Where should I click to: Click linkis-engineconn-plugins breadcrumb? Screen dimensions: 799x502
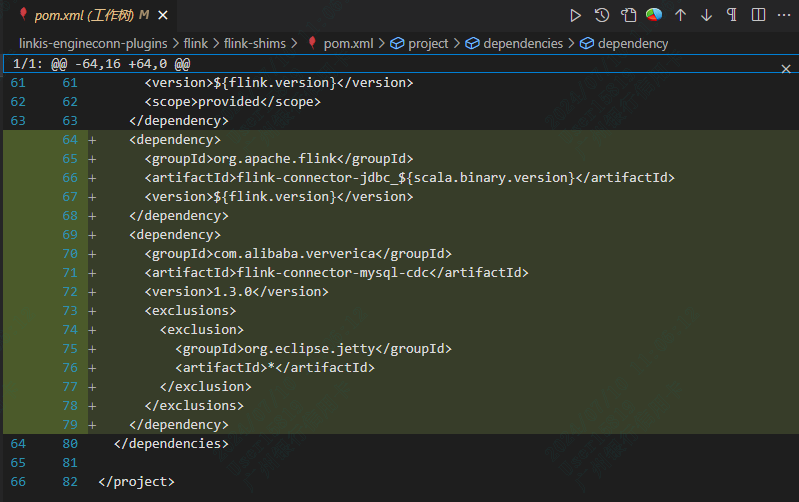point(93,44)
